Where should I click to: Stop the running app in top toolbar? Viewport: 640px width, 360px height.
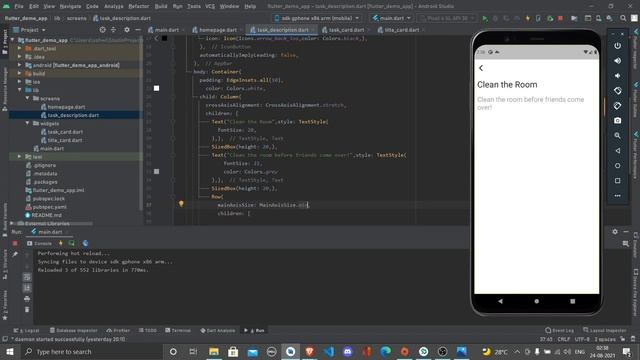tap(560, 18)
